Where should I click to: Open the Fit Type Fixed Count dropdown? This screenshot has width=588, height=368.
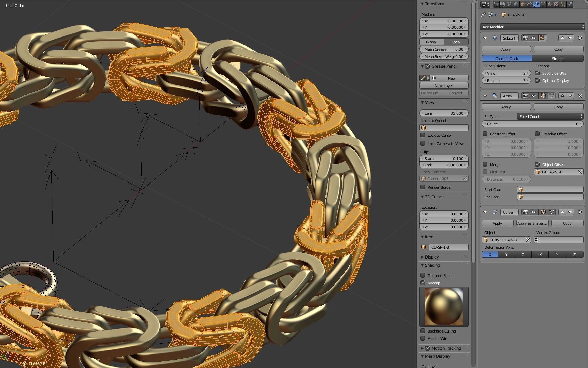[550, 116]
